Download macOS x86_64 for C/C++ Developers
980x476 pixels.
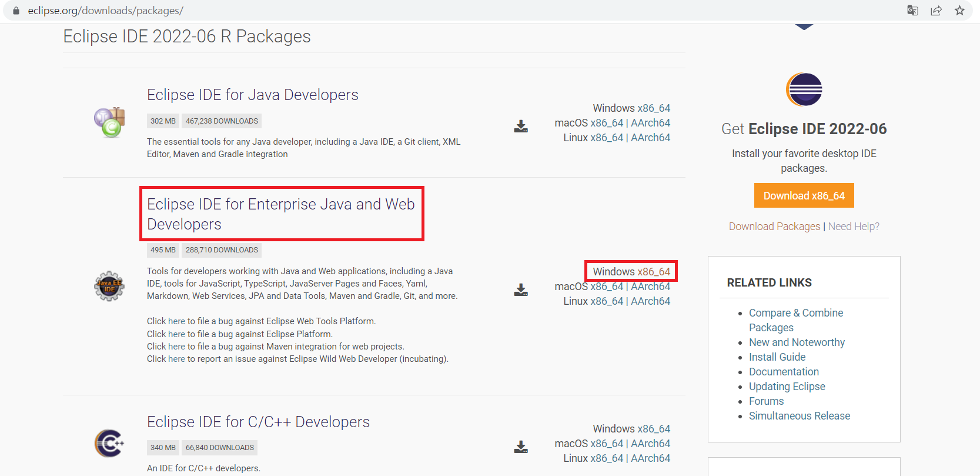(607, 444)
